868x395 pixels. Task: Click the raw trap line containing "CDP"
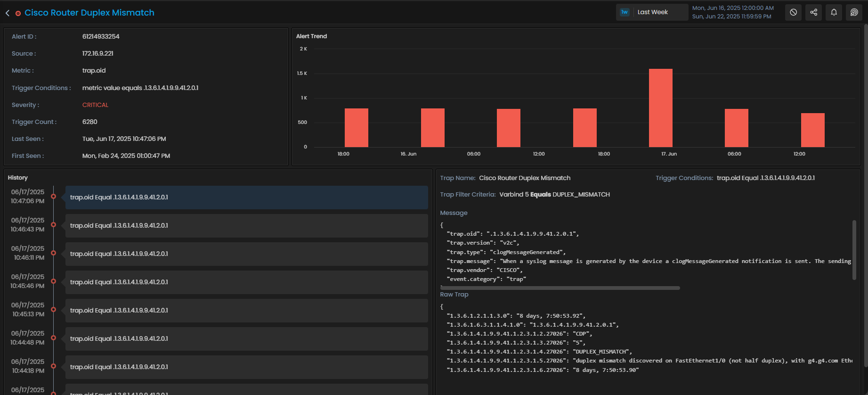519,334
